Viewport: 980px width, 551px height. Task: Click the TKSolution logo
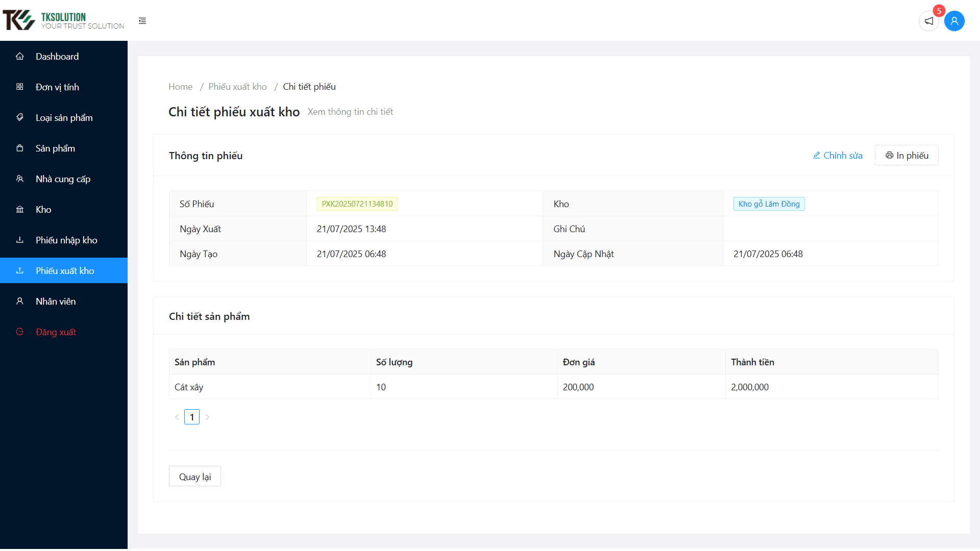point(64,20)
